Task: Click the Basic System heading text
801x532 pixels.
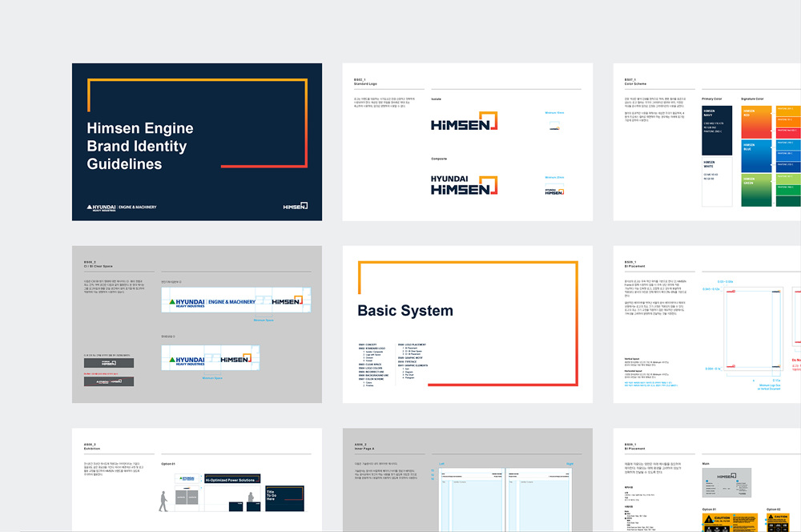Action: coord(405,311)
